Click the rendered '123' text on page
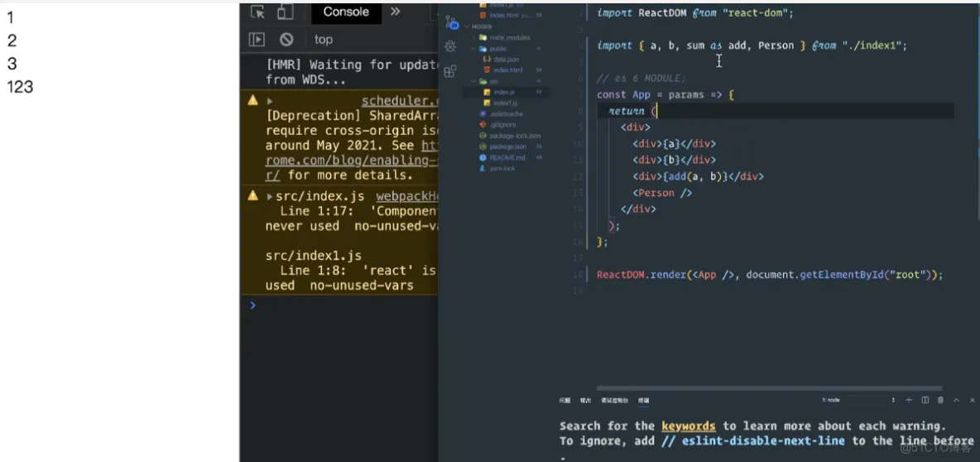Screen dimensions: 980x462 click(20, 87)
